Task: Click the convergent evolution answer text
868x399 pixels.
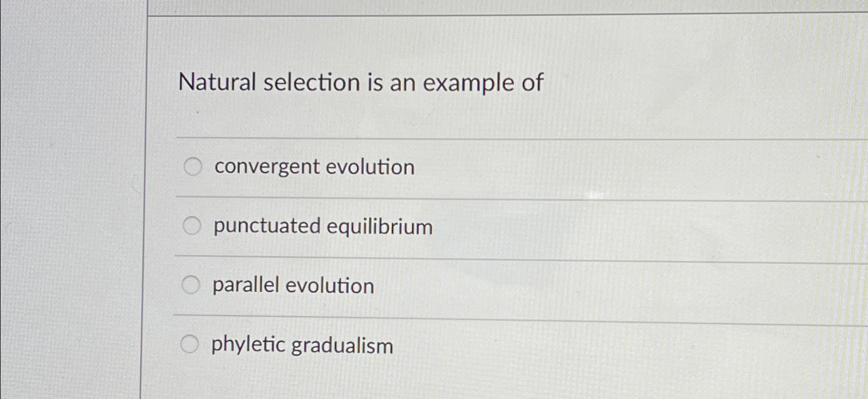Action: coord(313,167)
